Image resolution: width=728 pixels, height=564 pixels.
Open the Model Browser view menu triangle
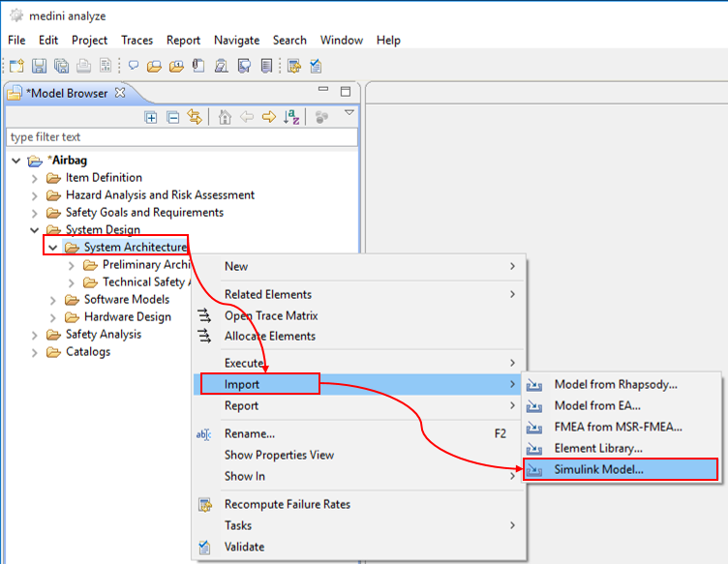point(349,113)
